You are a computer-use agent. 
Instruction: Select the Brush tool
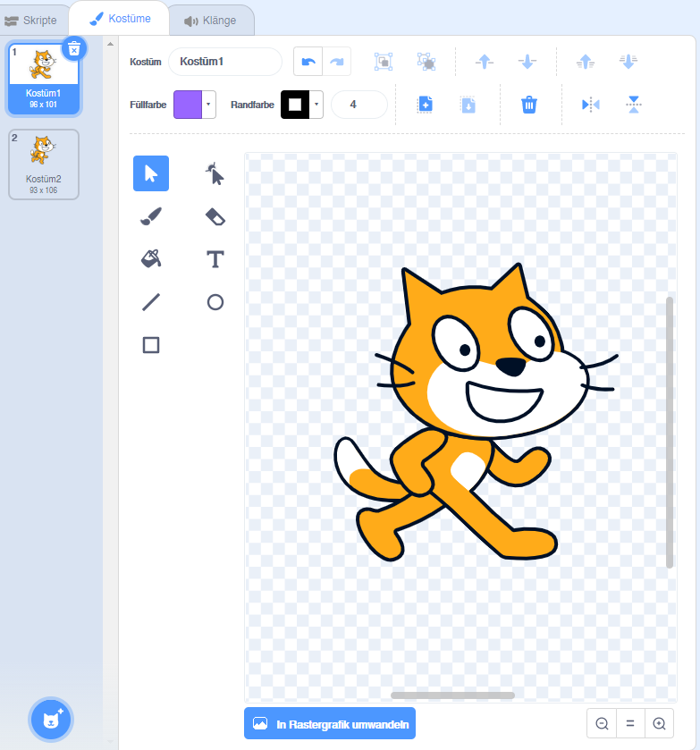point(151,216)
